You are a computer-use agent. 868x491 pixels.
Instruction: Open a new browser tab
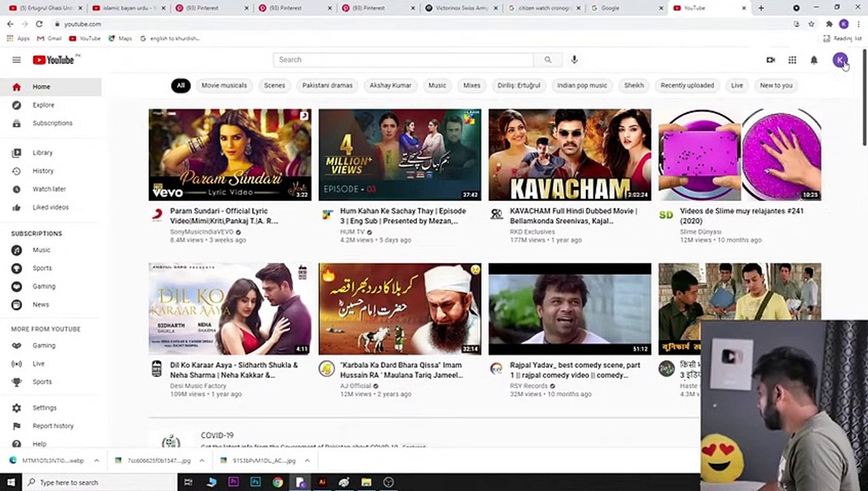coord(761,8)
